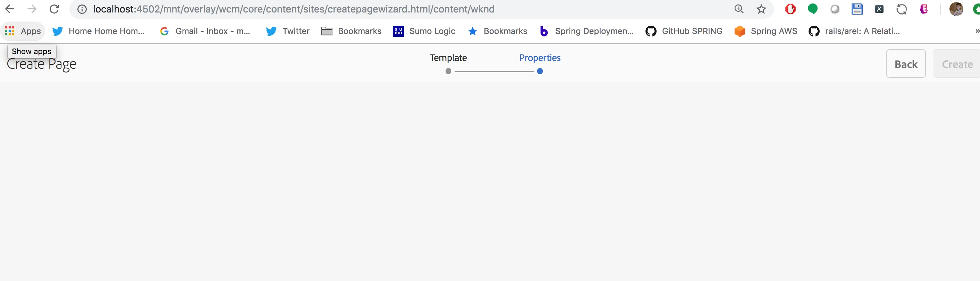Image resolution: width=980 pixels, height=281 pixels.
Task: Click the Back button
Action: (906, 64)
